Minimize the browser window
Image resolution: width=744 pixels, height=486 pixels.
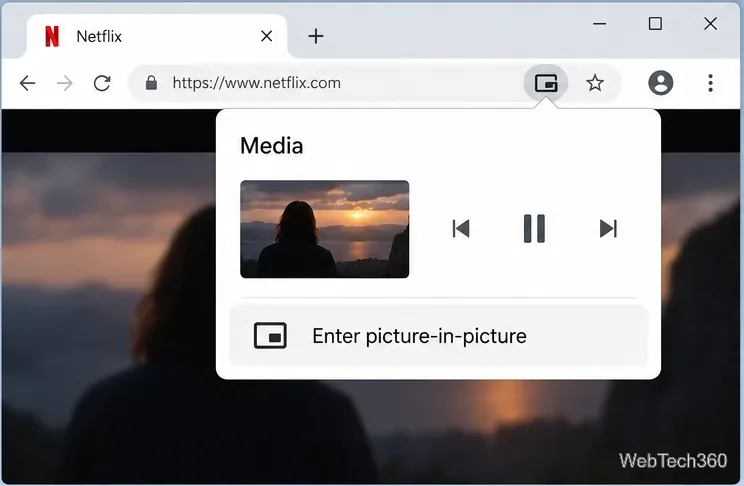(600, 24)
